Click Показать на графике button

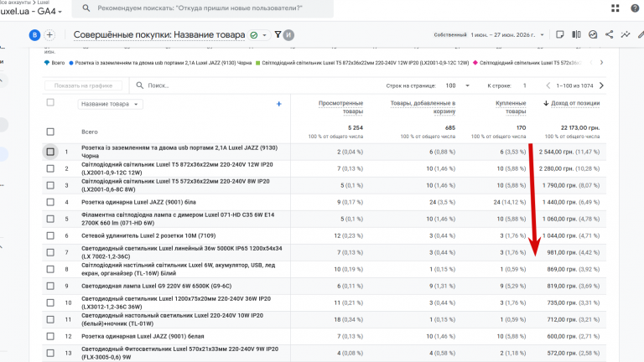click(x=83, y=85)
